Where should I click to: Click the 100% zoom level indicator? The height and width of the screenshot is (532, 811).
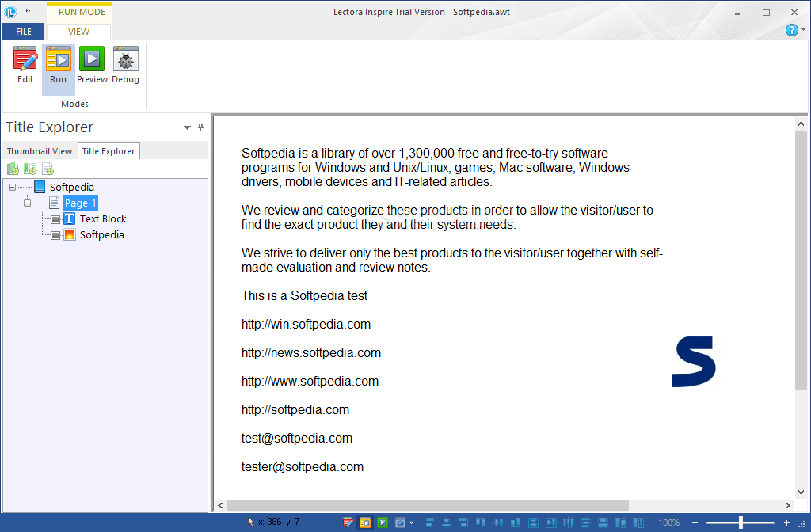[x=668, y=522]
